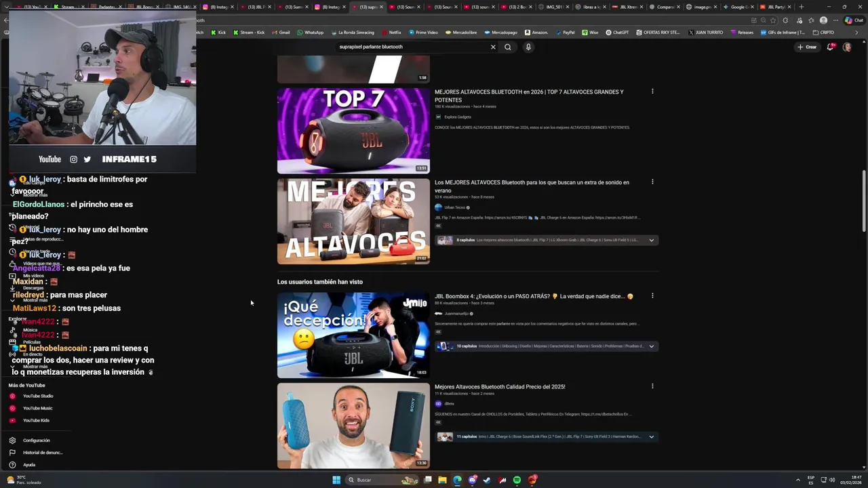Open browser profile icon in toolbar
Image resolution: width=868 pixels, height=488 pixels.
coord(823,20)
